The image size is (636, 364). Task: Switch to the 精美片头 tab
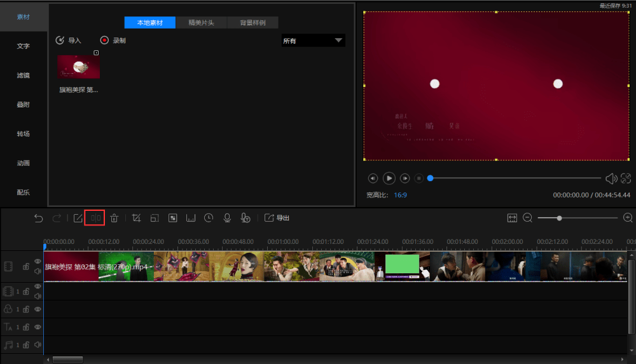[201, 22]
